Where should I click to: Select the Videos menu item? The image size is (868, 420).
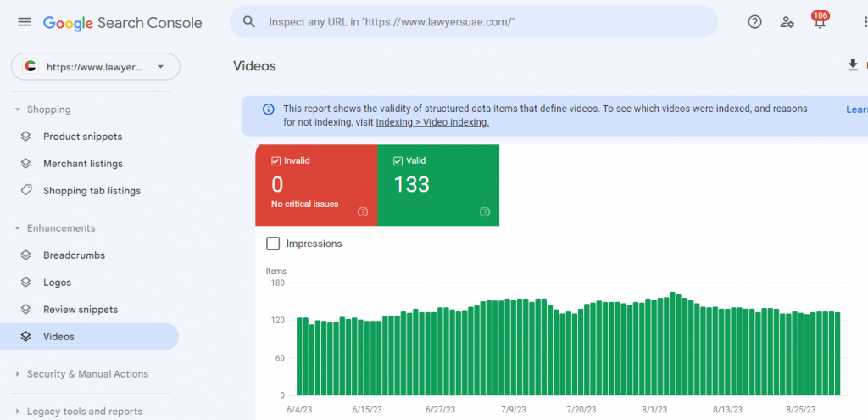[x=90, y=336]
